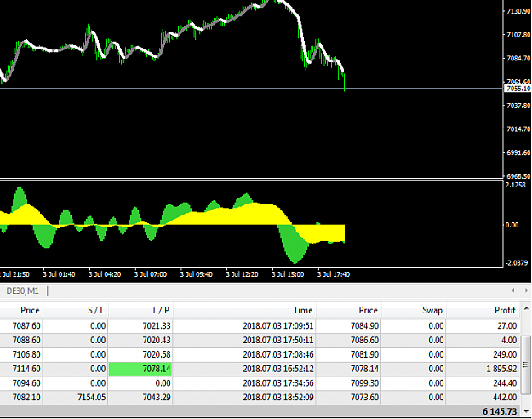Sort by the S / L column header
The width and height of the screenshot is (532, 419).
(x=96, y=310)
